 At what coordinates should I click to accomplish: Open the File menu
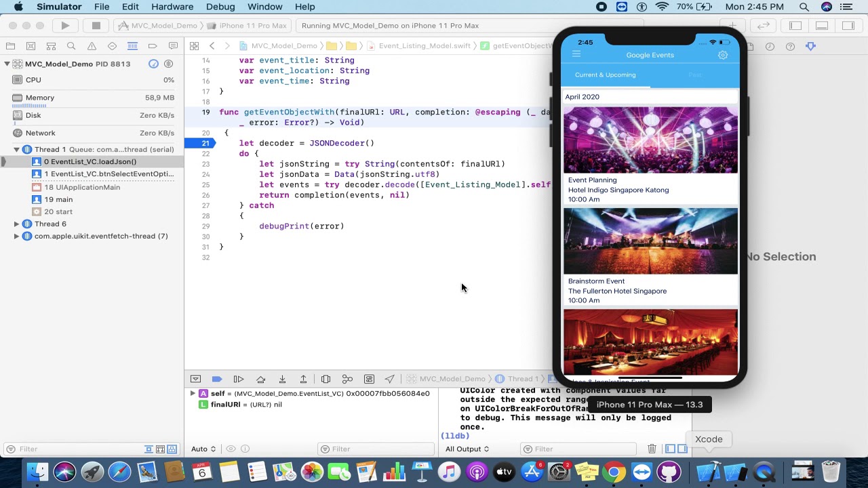[x=102, y=7]
